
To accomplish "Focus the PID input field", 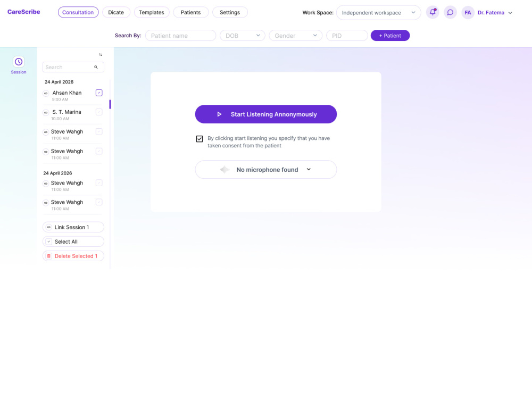I will (347, 36).
